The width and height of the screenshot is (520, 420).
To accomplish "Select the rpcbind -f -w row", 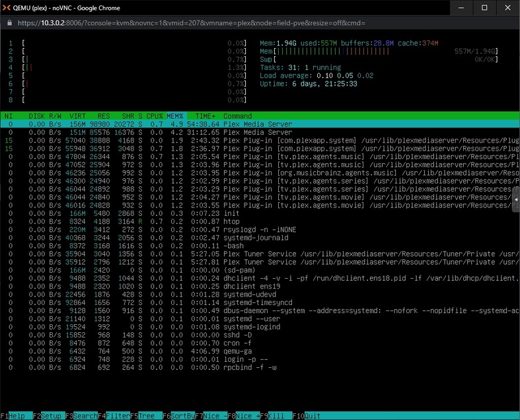I will tap(260, 368).
